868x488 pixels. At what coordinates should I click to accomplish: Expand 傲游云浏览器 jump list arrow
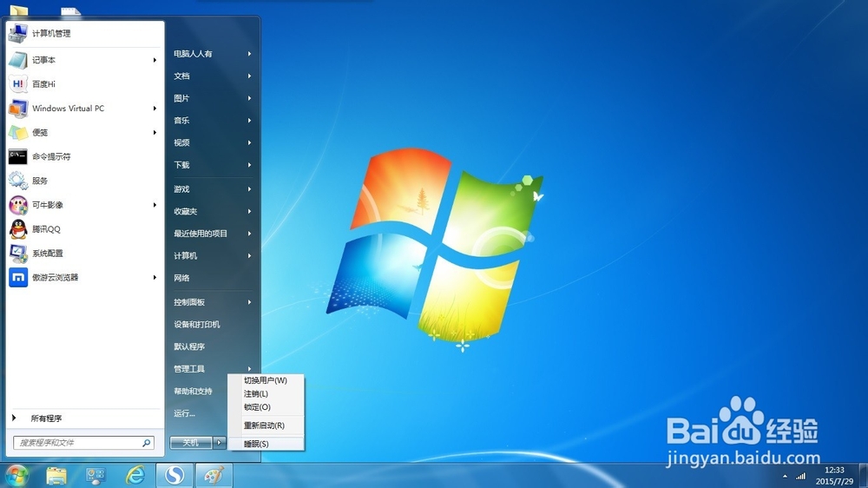[155, 278]
